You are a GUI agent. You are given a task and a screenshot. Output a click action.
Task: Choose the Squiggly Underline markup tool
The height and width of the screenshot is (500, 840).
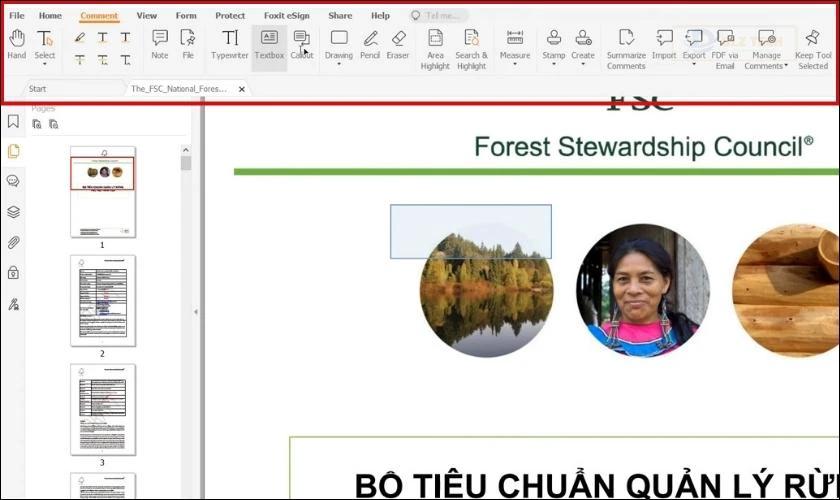pyautogui.click(x=102, y=38)
